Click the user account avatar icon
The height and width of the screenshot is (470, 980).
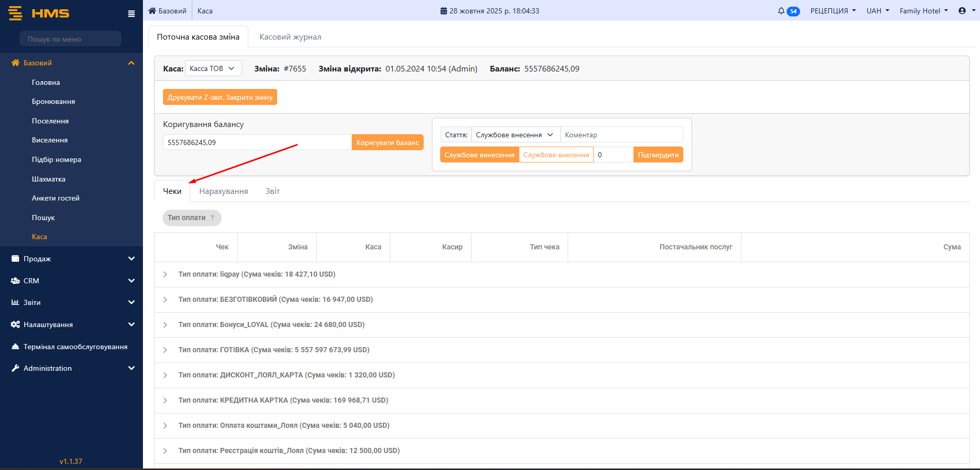point(962,11)
